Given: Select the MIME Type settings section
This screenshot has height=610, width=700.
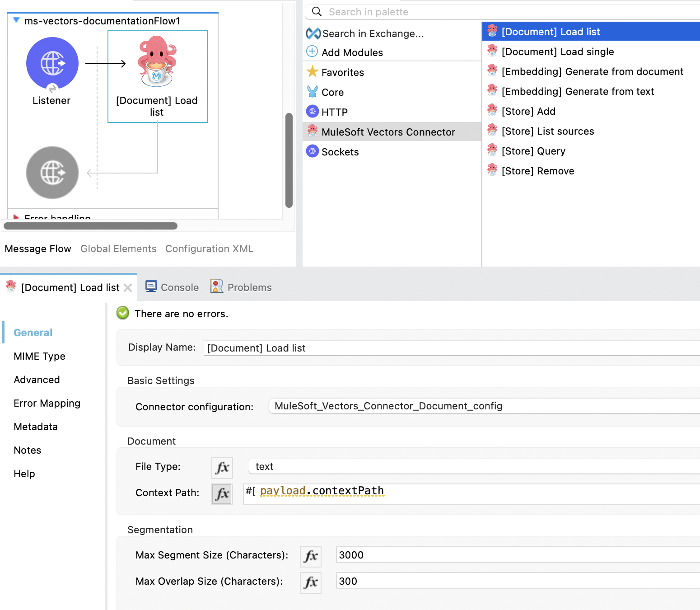Looking at the screenshot, I should 39,356.
